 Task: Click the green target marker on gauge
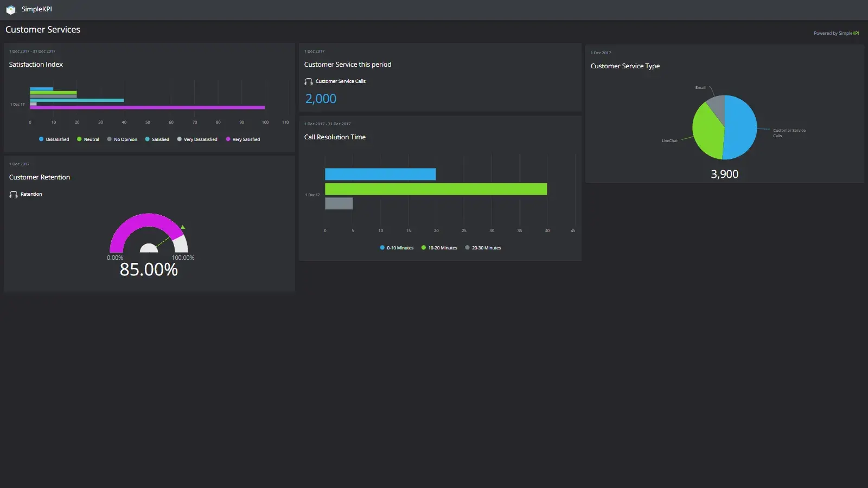[183, 227]
